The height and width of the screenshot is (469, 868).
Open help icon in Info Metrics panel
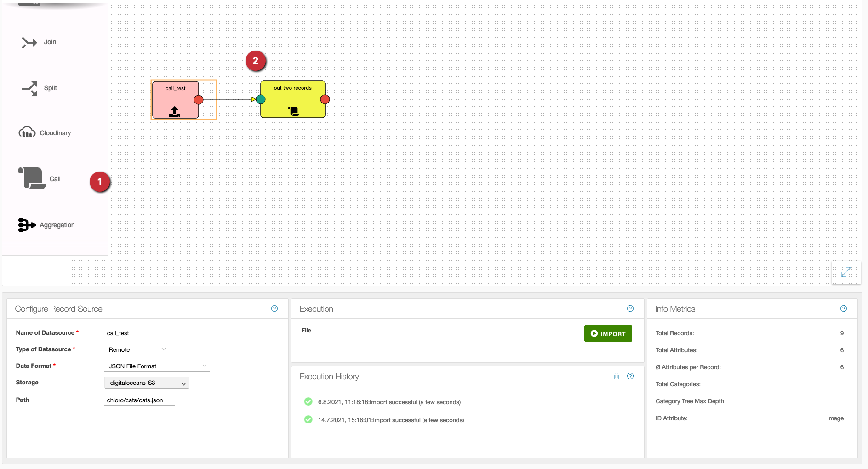(x=843, y=309)
